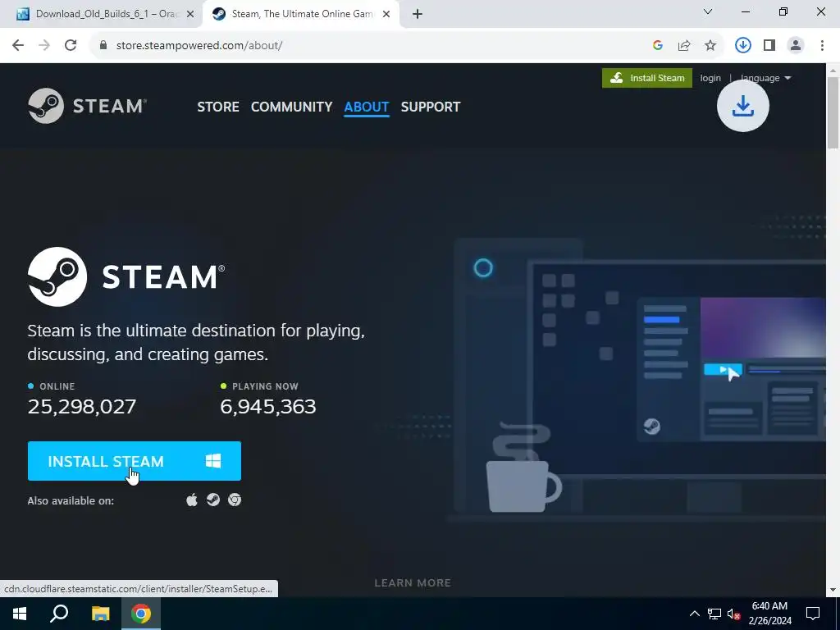840x630 pixels.
Task: Click the muted volume tray icon
Action: (x=733, y=614)
